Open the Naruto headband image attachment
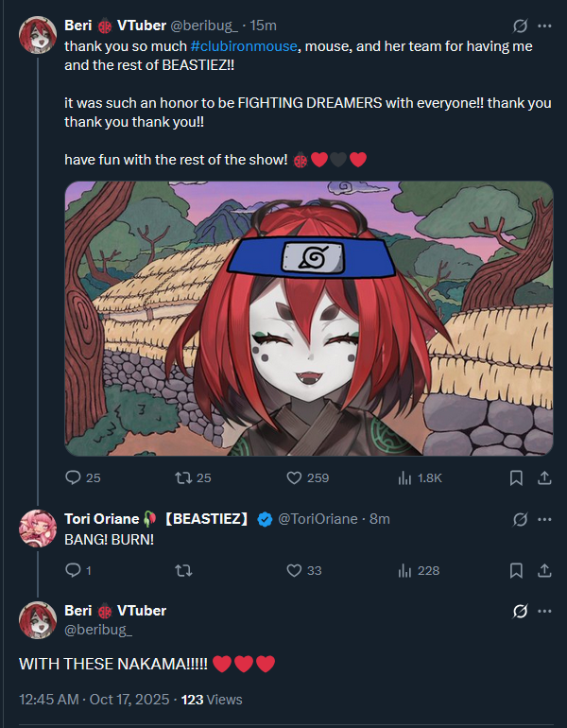567x728 pixels. click(x=309, y=319)
